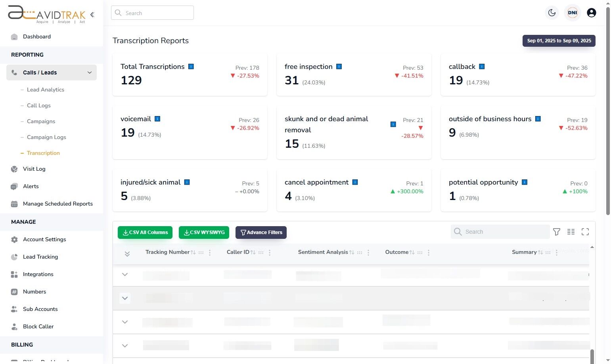The width and height of the screenshot is (611, 364).
Task: Open the user profile avatar icon
Action: (591, 13)
